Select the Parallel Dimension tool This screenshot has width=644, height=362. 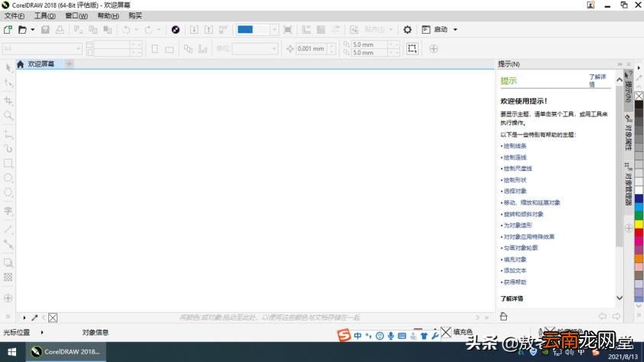pyautogui.click(x=8, y=229)
